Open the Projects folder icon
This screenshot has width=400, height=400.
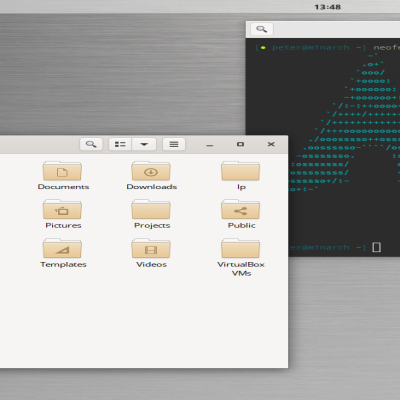point(151,210)
